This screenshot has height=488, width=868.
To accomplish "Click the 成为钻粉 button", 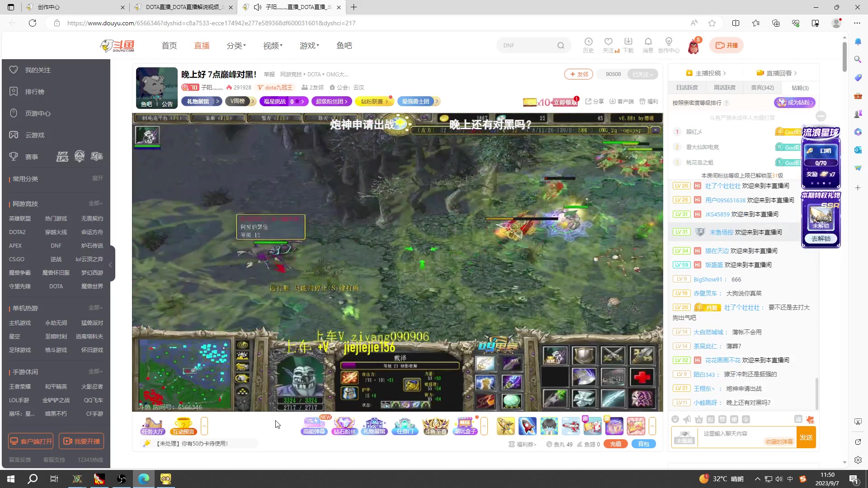I will [x=795, y=103].
